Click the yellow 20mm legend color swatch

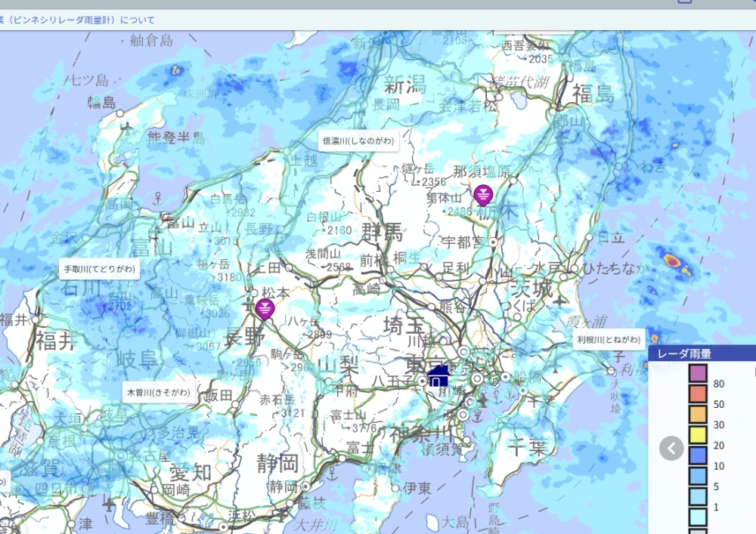[x=697, y=435]
